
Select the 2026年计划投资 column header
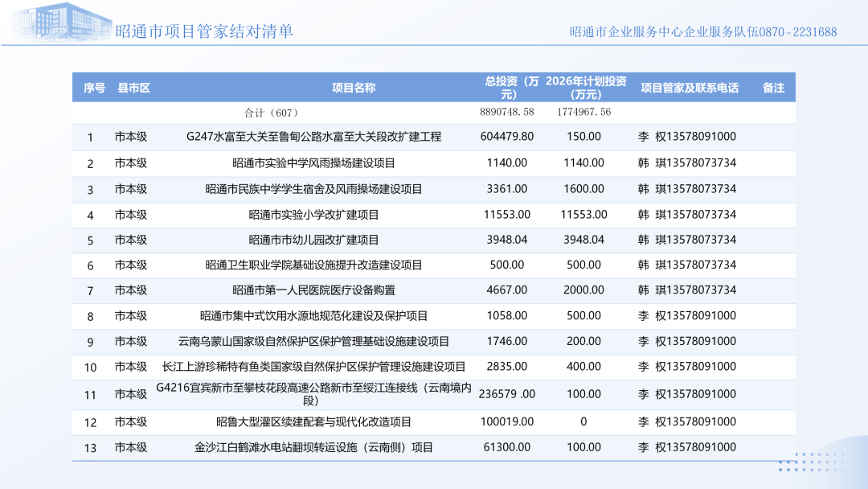point(586,88)
